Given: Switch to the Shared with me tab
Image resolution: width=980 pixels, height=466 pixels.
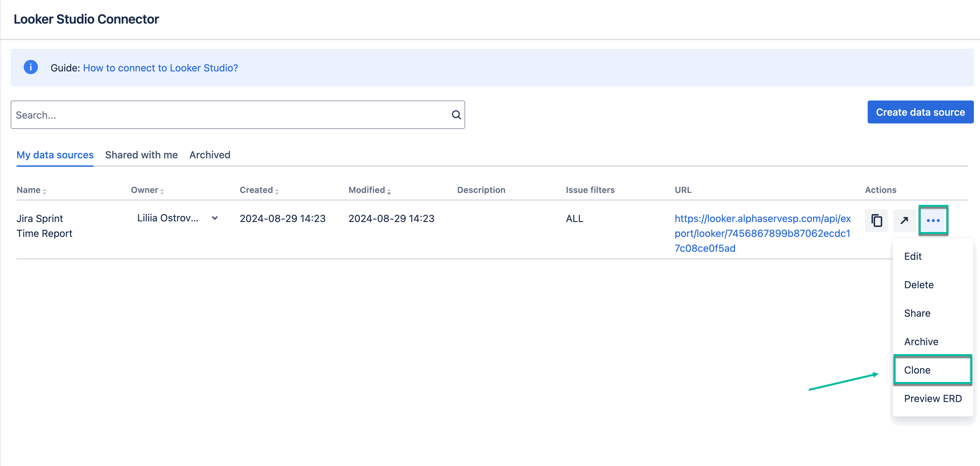Looking at the screenshot, I should tap(141, 154).
